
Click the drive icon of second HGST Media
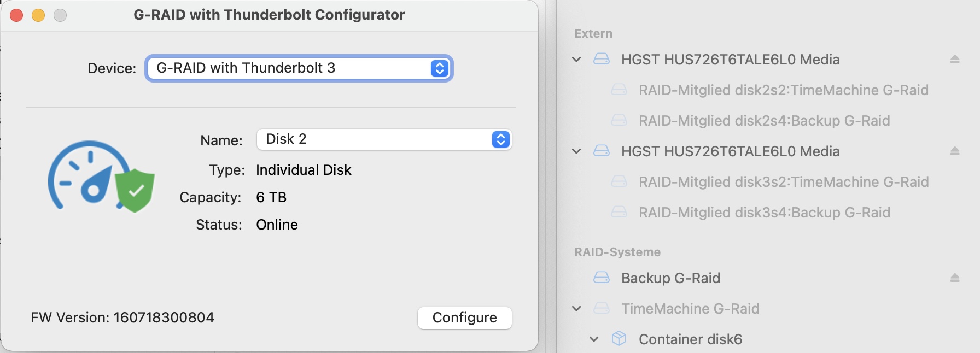point(602,151)
